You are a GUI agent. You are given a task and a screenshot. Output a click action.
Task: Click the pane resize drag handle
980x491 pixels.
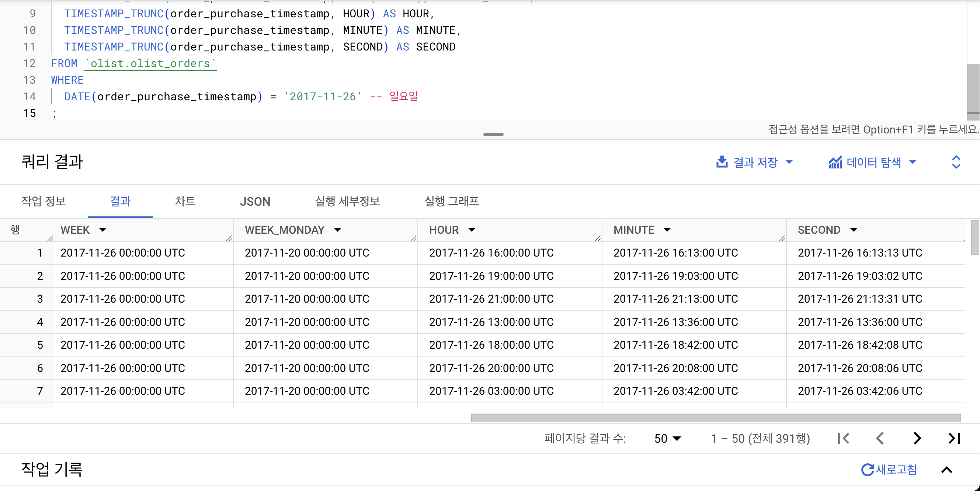[x=493, y=134]
